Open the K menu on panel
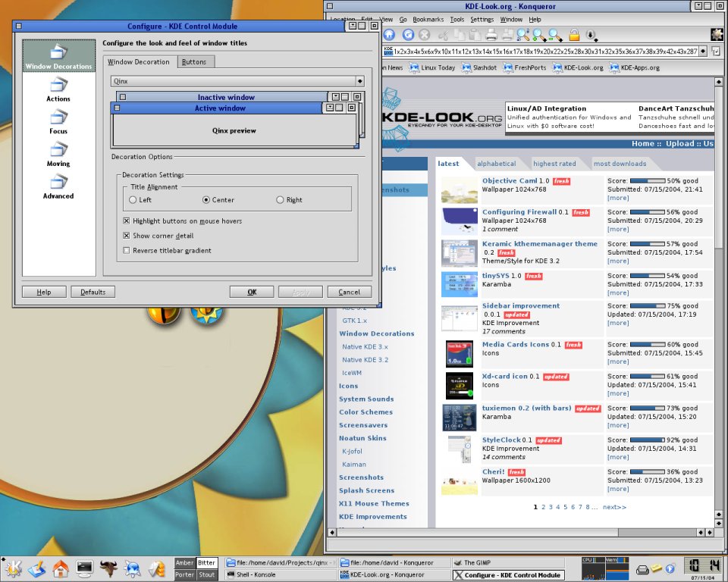This screenshot has height=582, width=728. coord(13,568)
